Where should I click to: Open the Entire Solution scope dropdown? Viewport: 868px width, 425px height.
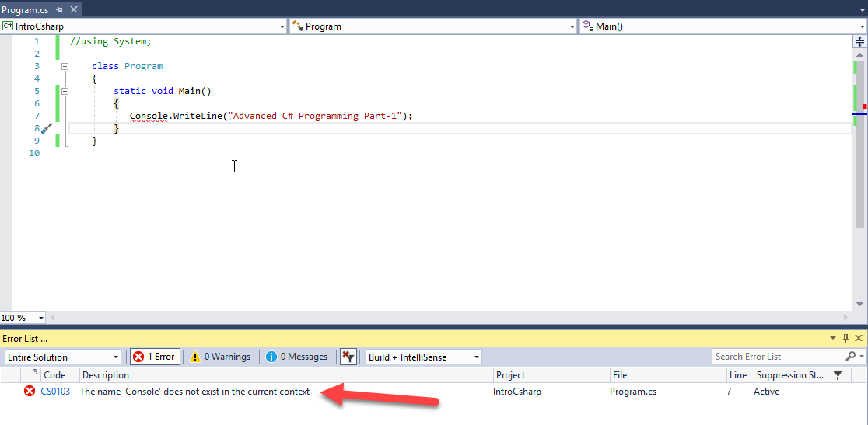pos(62,357)
